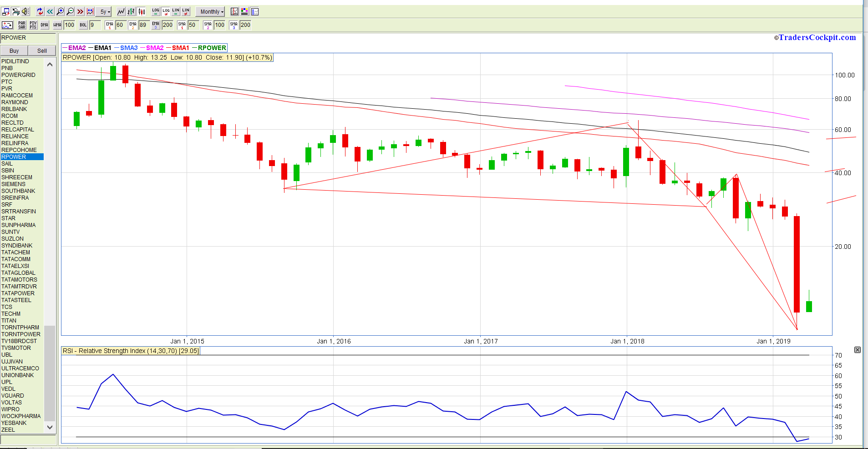This screenshot has width=868, height=449.
Task: Toggle the EMA 1 overlay
Action: click(x=110, y=25)
